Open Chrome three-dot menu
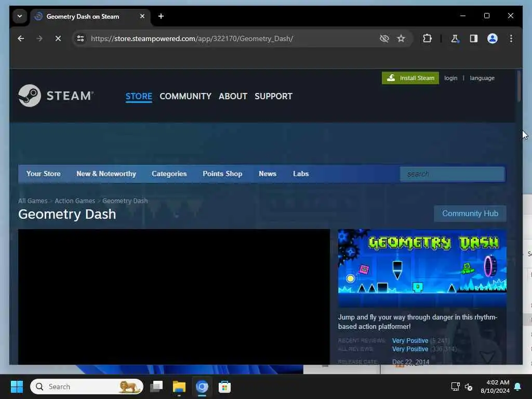 pos(511,38)
